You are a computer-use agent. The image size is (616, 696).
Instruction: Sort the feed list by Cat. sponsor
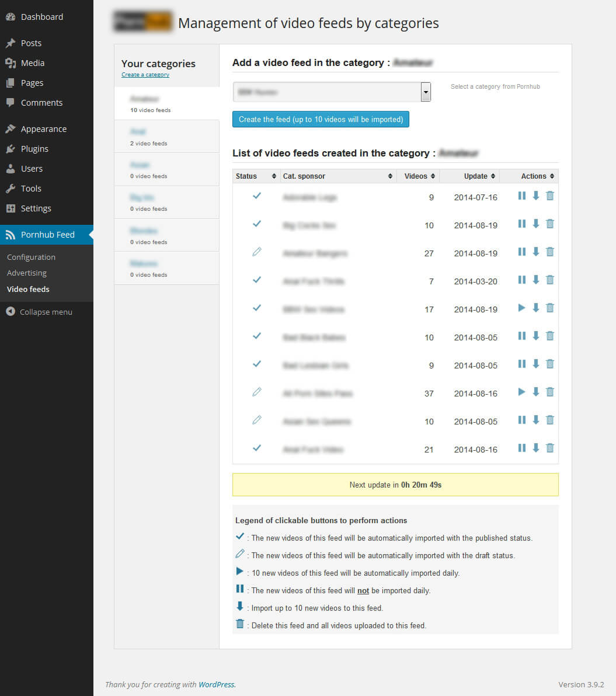click(x=338, y=176)
